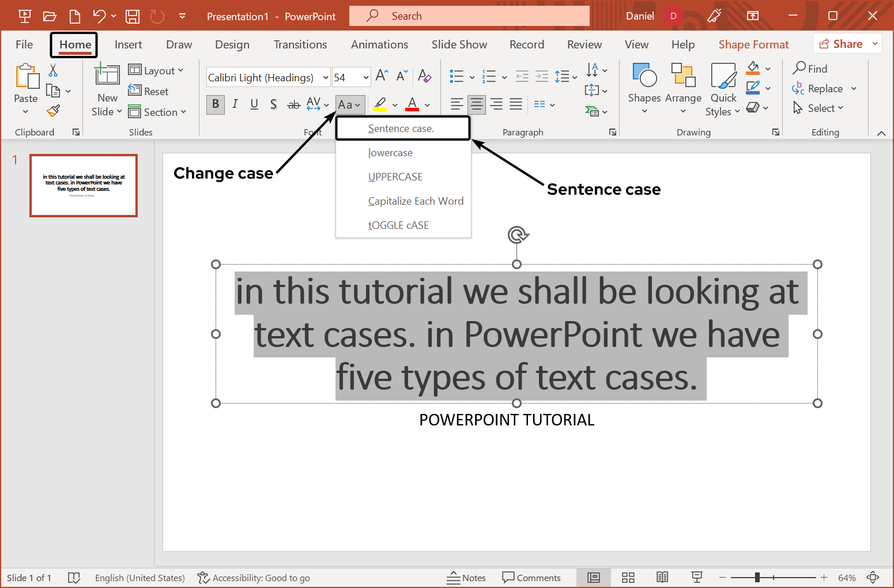Choose UPPERCASE from the case menu
This screenshot has width=894, height=588.
(395, 176)
